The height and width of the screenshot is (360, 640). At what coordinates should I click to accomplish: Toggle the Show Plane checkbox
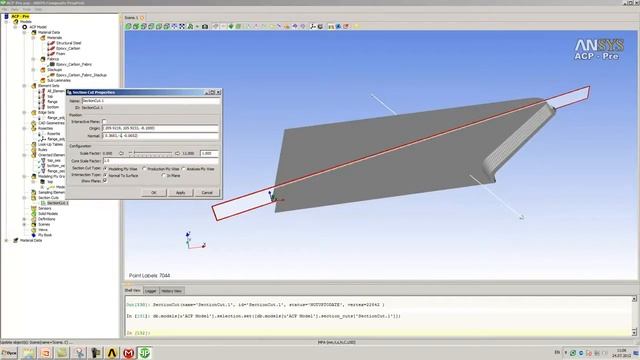[x=104, y=180]
